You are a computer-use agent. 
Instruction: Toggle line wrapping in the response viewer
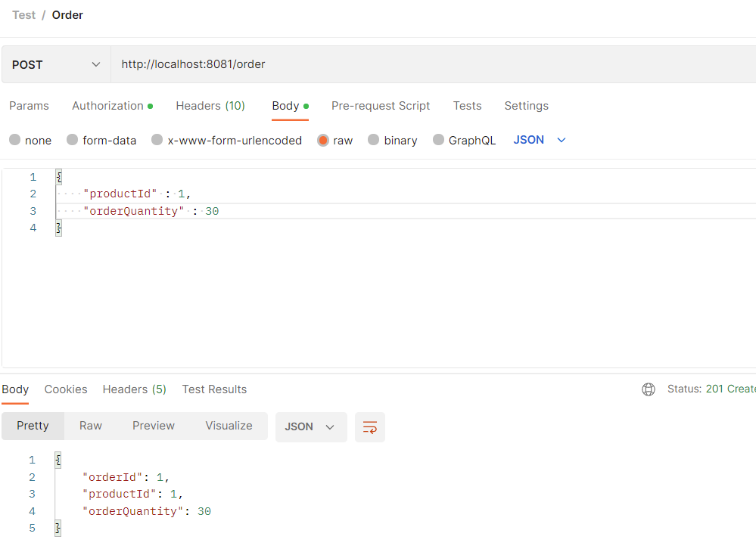click(x=369, y=426)
